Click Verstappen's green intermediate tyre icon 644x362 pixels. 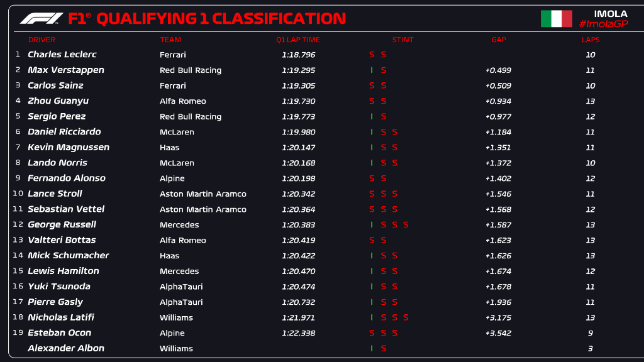click(372, 70)
